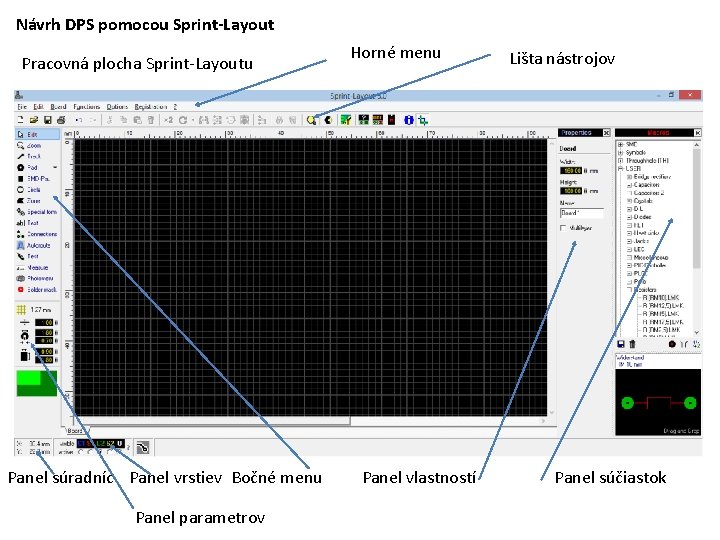The height and width of the screenshot is (540, 720).
Task: Click the New file toolbar icon
Action: click(20, 120)
